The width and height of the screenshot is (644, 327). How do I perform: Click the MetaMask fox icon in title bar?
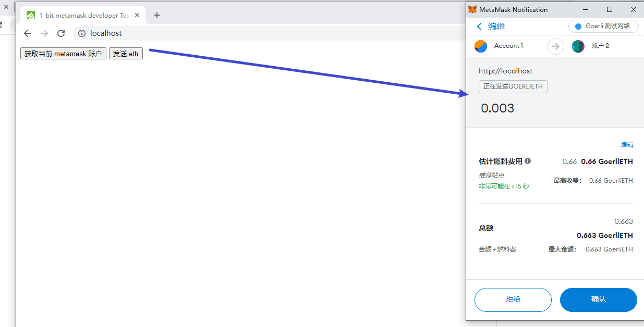(472, 9)
